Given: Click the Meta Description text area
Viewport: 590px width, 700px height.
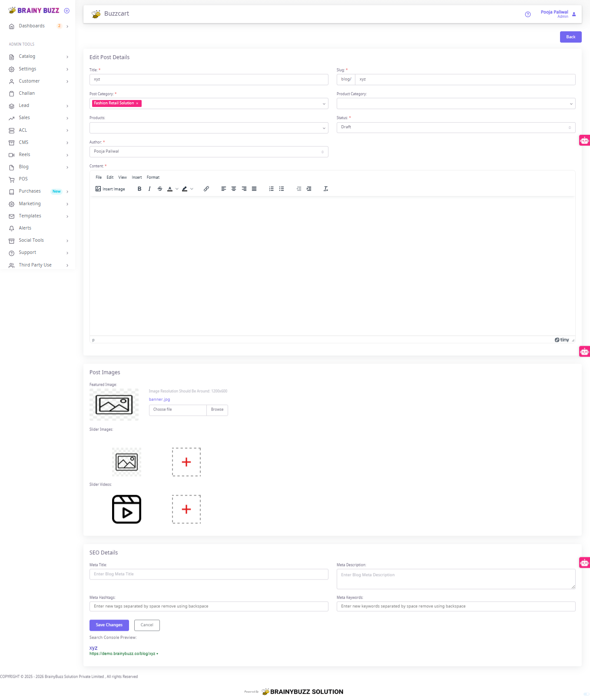Looking at the screenshot, I should [x=456, y=579].
